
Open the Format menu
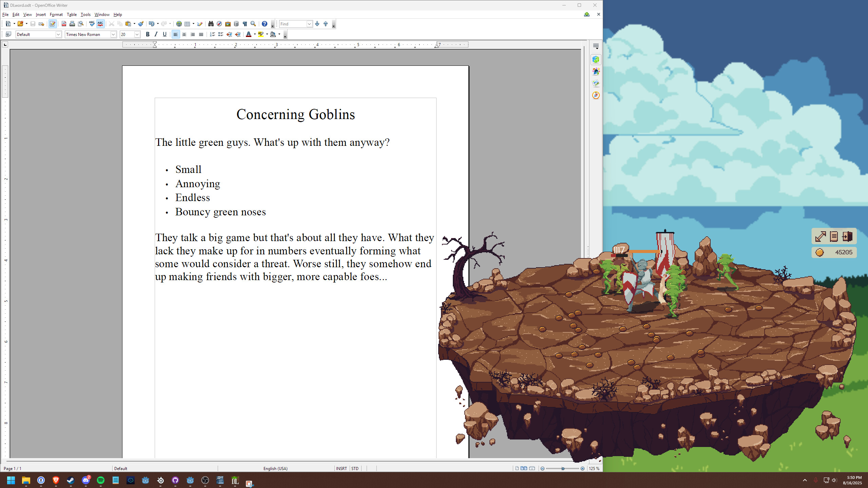(x=56, y=15)
